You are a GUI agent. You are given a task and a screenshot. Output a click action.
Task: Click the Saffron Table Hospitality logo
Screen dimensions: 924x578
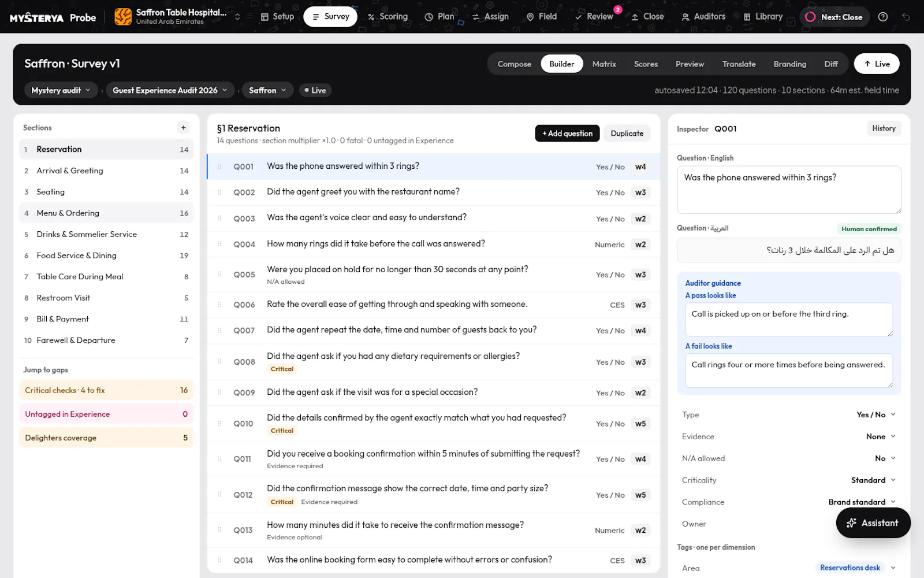(123, 17)
